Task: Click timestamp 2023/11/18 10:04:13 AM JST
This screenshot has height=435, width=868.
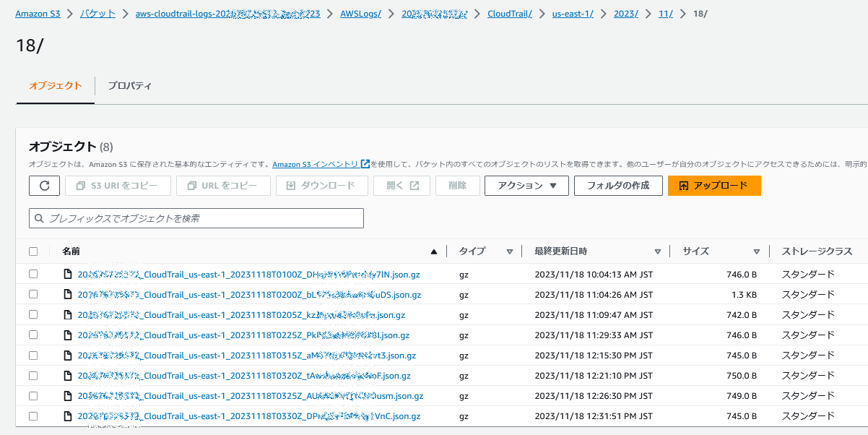Action: (x=594, y=275)
